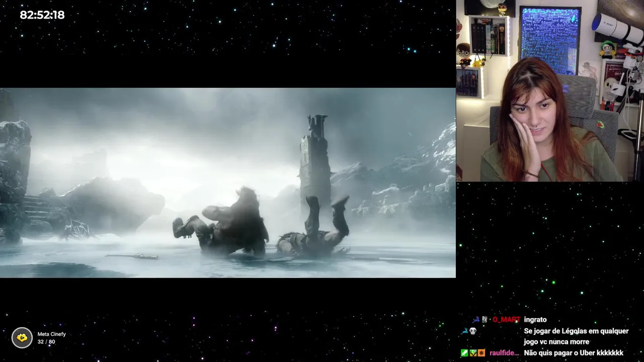Open O_MART's chat username

click(x=506, y=320)
